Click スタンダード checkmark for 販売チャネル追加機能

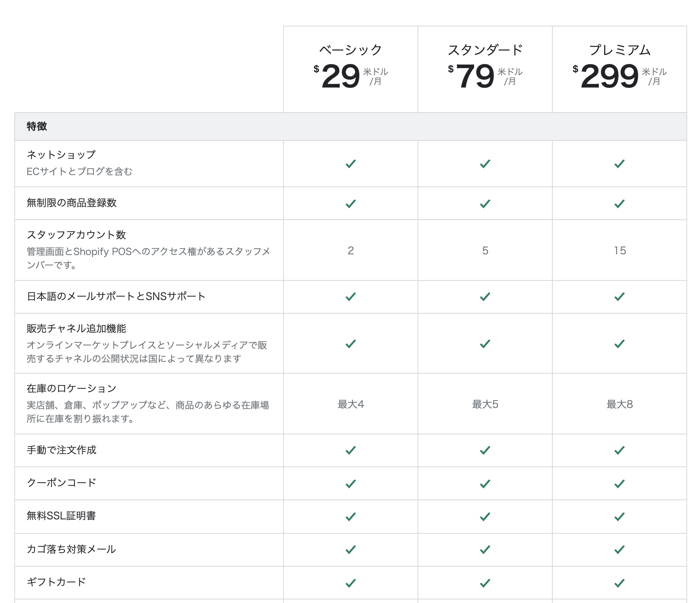point(485,344)
